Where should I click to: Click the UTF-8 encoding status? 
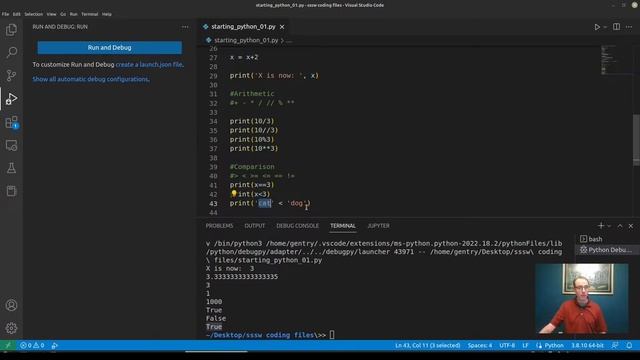[x=507, y=345]
